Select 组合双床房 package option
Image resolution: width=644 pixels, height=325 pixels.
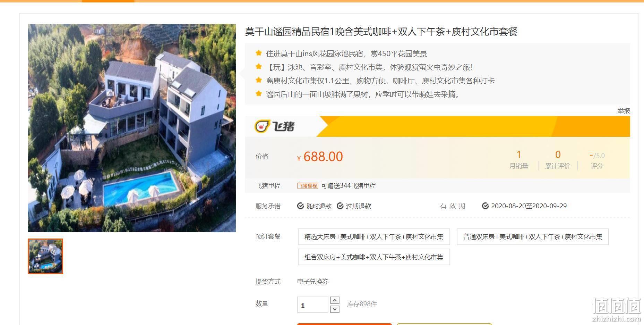click(374, 257)
